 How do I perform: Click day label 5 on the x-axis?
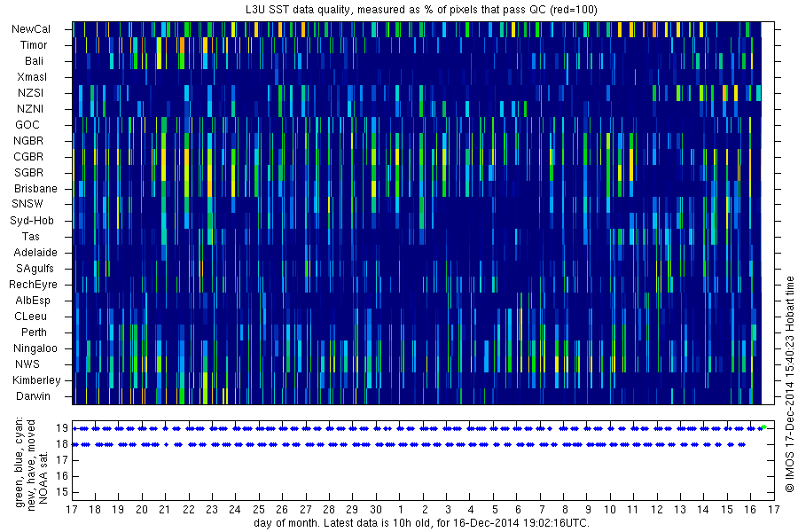[x=495, y=509]
